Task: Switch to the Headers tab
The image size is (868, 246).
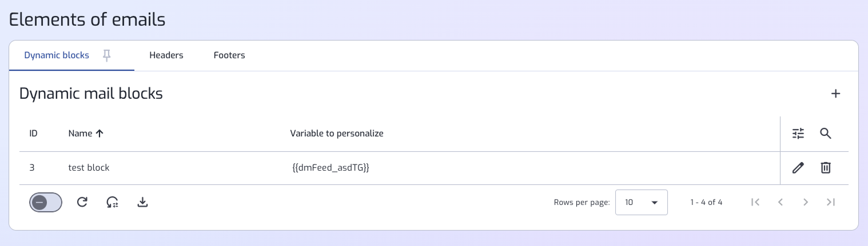Action: [x=166, y=55]
